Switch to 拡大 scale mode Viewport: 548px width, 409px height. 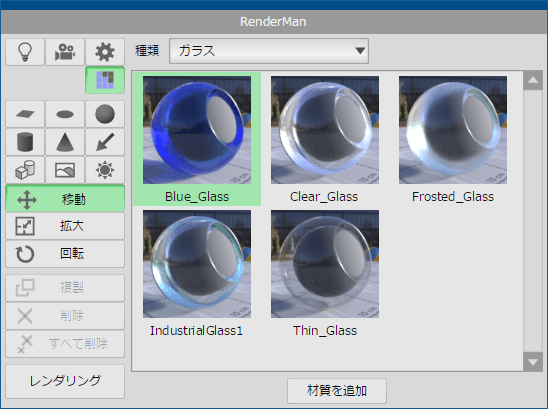[65, 226]
